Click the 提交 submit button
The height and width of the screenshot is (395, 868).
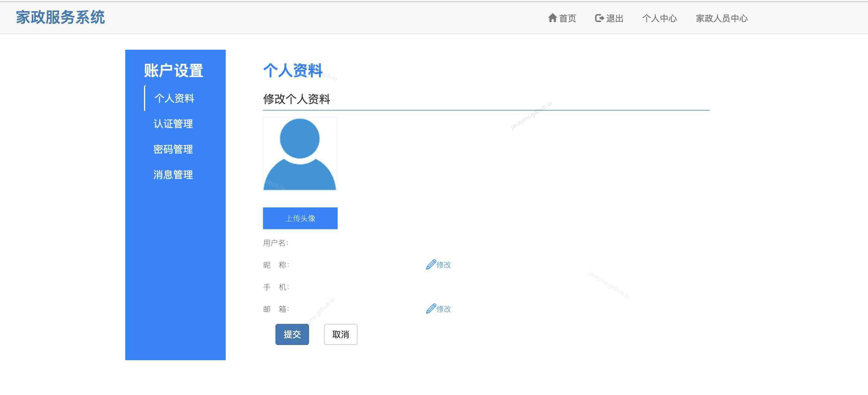292,334
